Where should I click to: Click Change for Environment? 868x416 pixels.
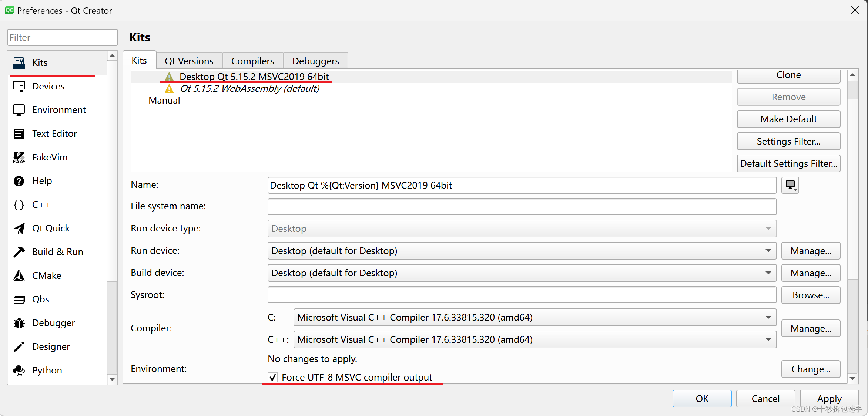pyautogui.click(x=811, y=369)
